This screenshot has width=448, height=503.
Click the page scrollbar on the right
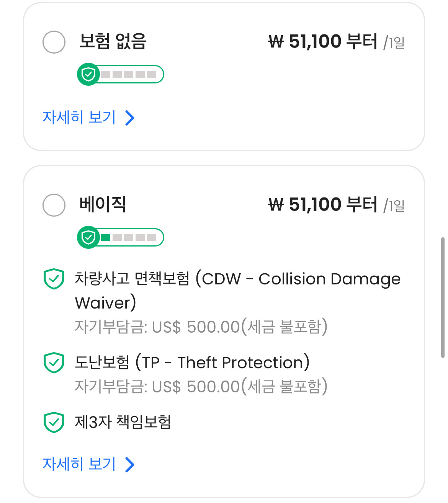pyautogui.click(x=443, y=297)
